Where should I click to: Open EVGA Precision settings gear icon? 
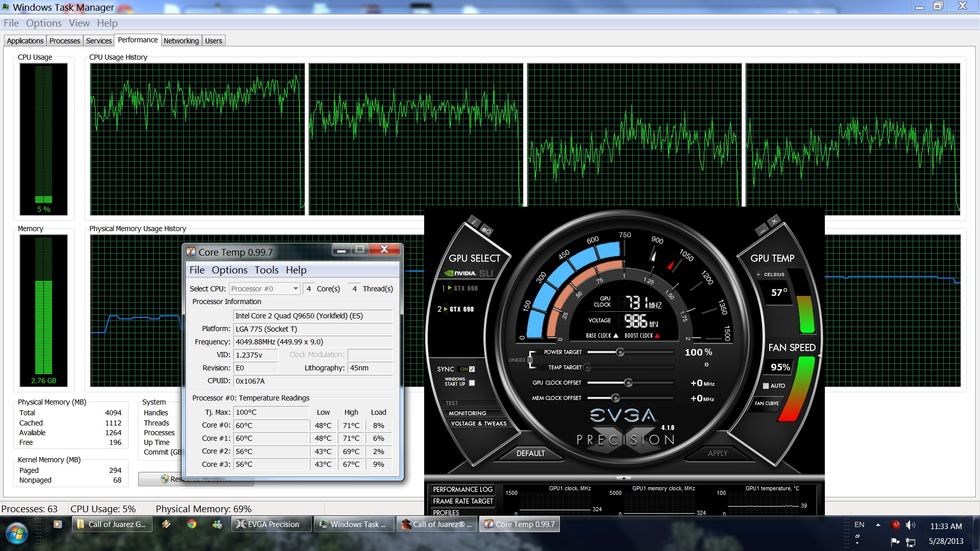click(486, 231)
